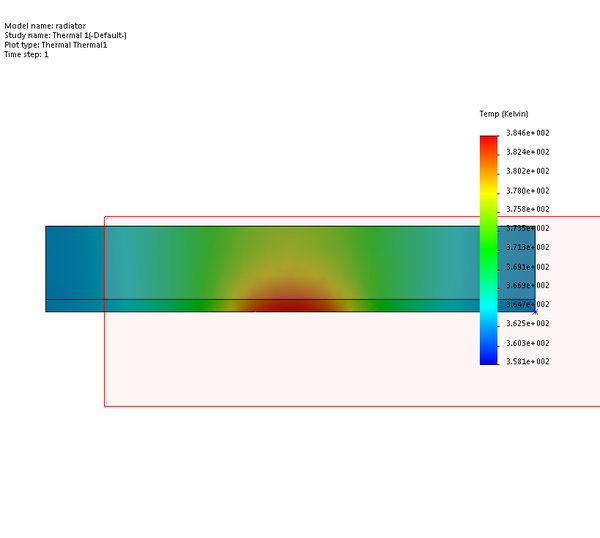Probe the red hot spot on the radiator
600x538 pixels.
click(293, 304)
